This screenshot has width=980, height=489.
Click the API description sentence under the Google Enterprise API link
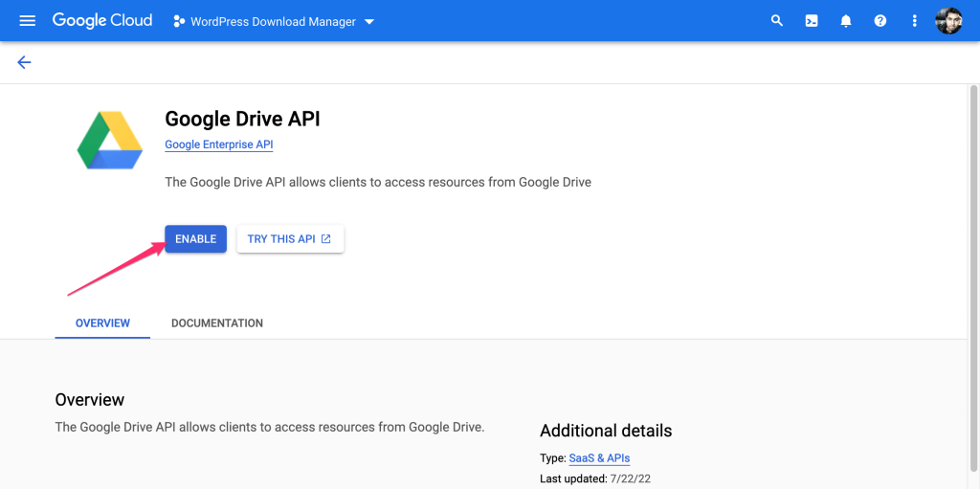pos(378,183)
